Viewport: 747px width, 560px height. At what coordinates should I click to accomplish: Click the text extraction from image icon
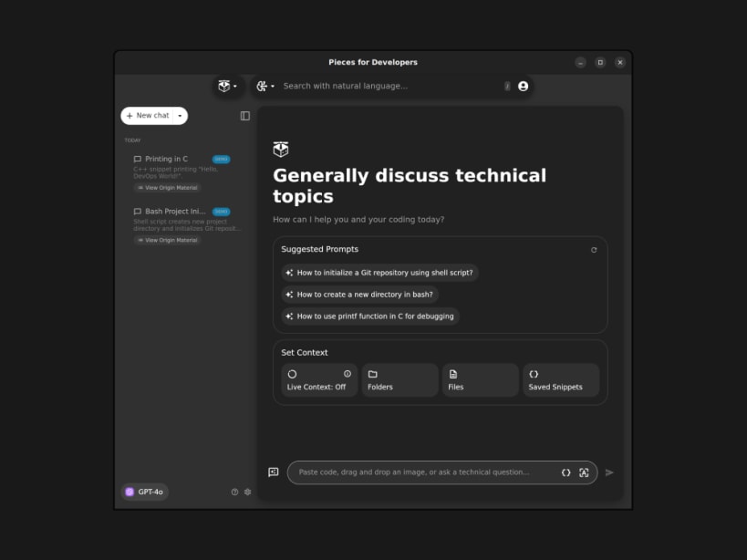click(x=584, y=472)
